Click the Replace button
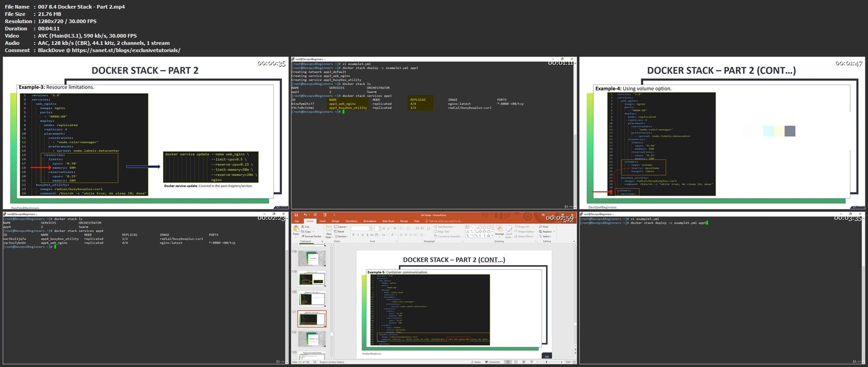 [x=546, y=232]
